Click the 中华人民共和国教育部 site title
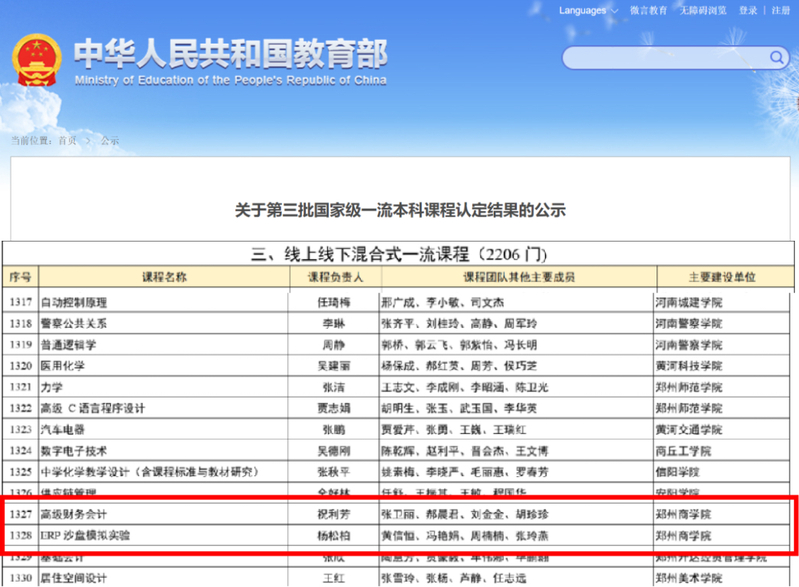This screenshot has width=799, height=587. click(230, 54)
